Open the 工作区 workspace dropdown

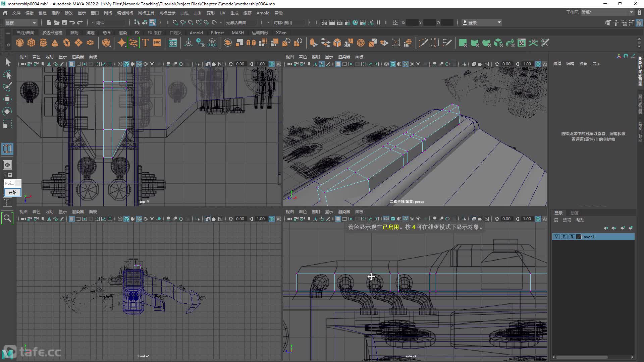point(607,12)
